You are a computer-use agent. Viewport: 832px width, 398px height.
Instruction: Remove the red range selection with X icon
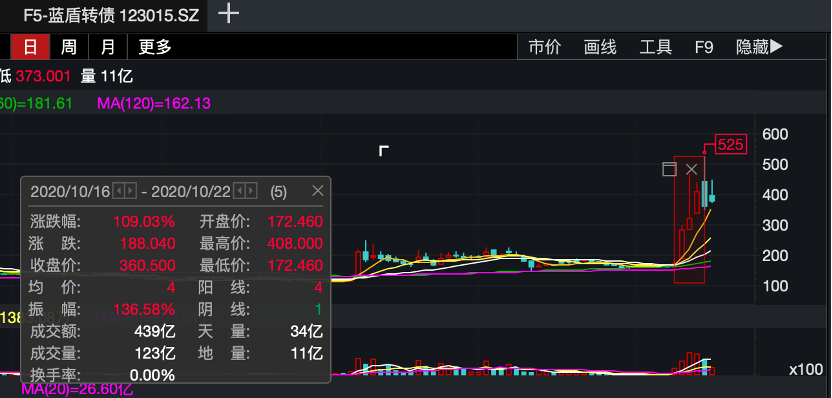click(x=691, y=169)
